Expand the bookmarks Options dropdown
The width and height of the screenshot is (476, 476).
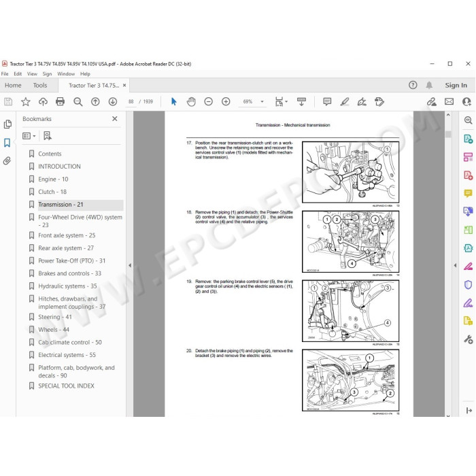tap(29, 136)
